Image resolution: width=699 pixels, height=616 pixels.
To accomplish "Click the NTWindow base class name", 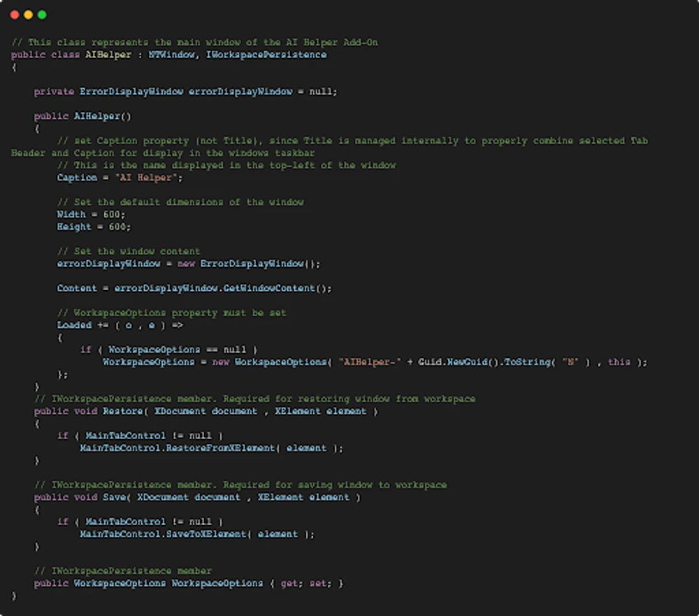I will coord(172,55).
